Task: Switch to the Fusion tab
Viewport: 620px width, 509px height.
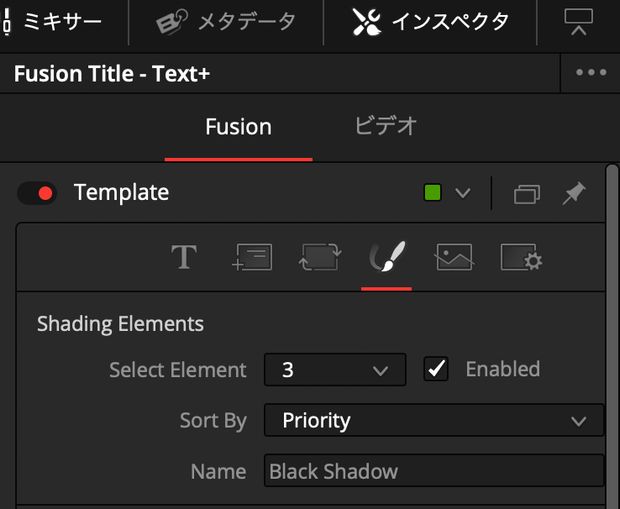Action: [x=238, y=127]
